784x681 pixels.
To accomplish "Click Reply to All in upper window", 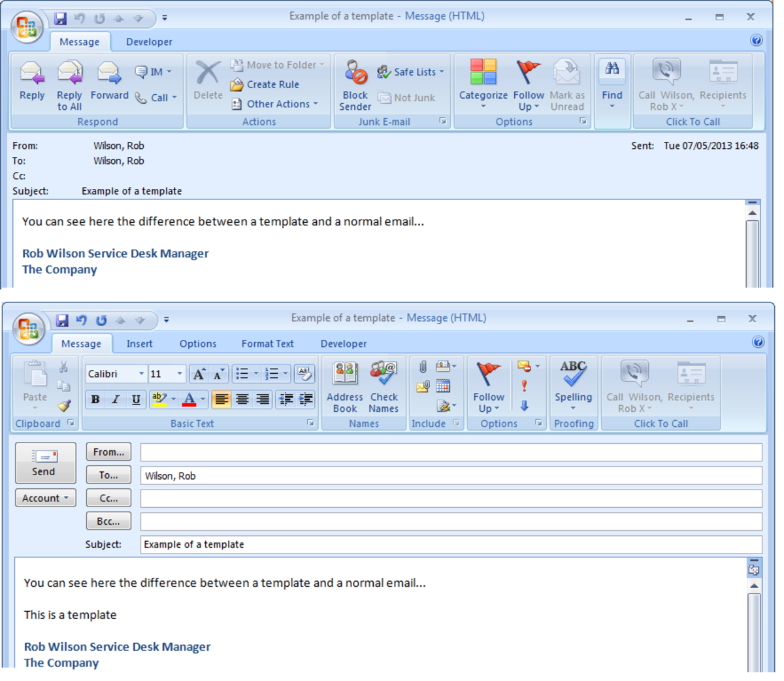I will 69,85.
